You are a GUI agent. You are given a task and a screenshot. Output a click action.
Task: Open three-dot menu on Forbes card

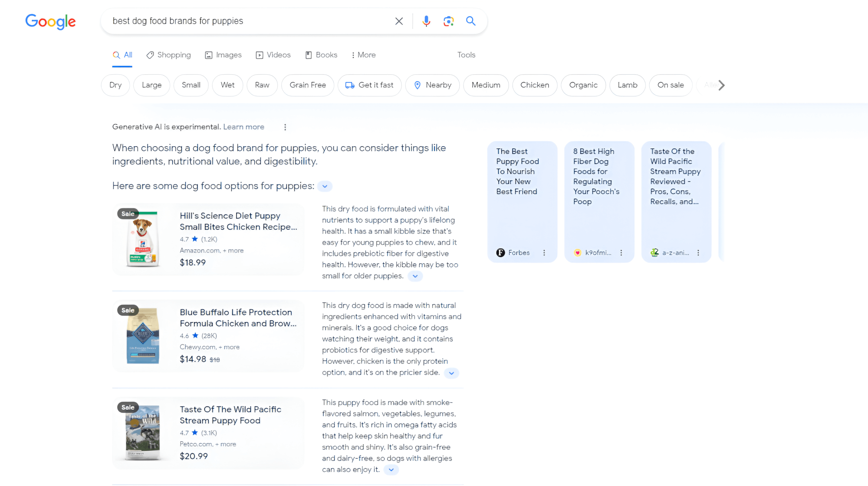point(544,253)
